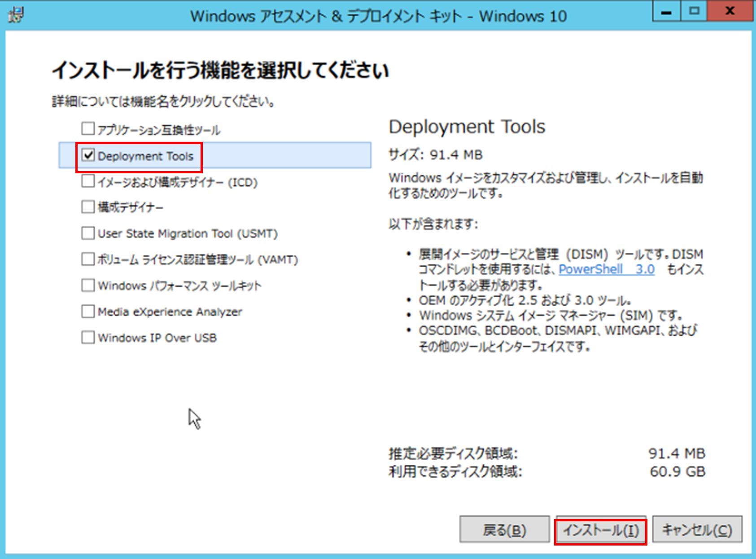Image resolution: width=756 pixels, height=559 pixels.
Task: Enable the Media eXperience Analyzer checkbox
Action: [88, 311]
